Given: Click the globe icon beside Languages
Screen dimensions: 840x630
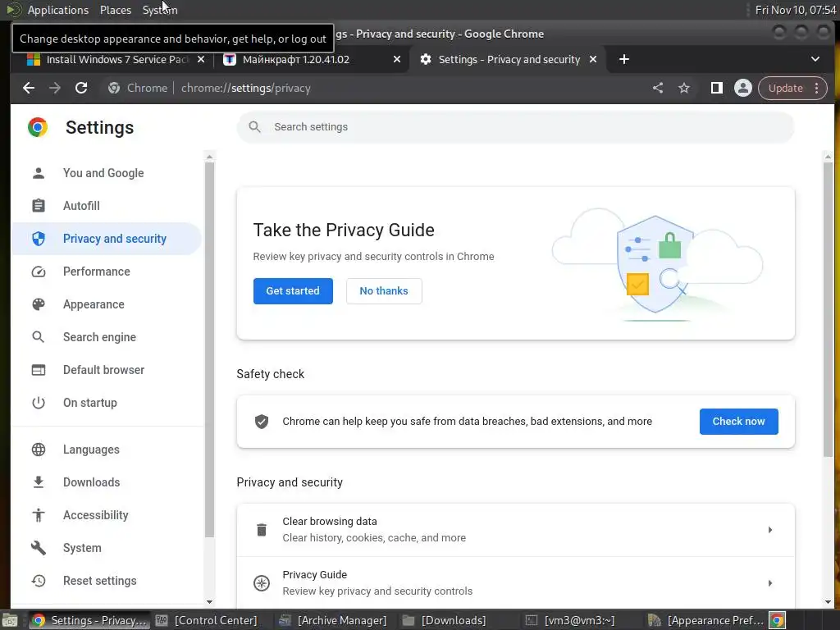Looking at the screenshot, I should coord(39,450).
